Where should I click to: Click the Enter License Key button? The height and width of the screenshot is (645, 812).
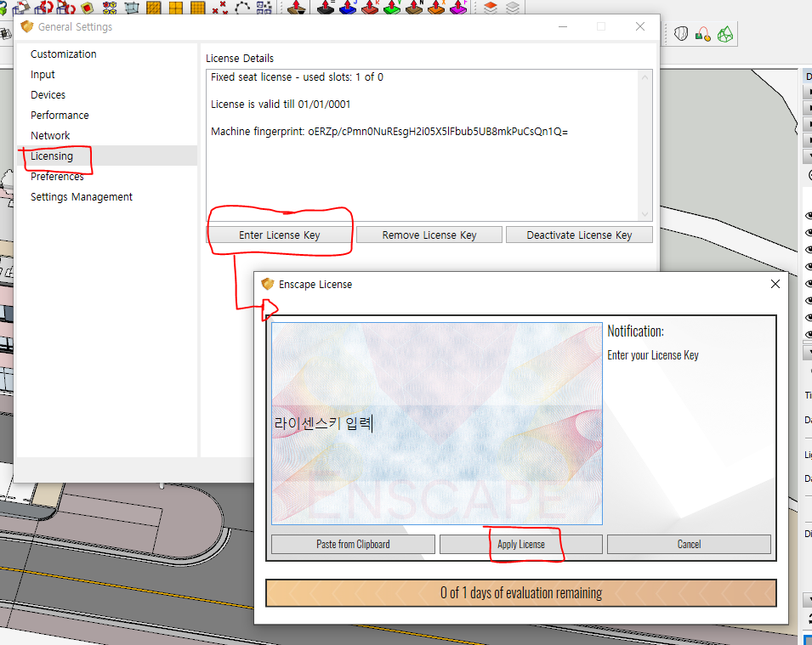pyautogui.click(x=279, y=235)
